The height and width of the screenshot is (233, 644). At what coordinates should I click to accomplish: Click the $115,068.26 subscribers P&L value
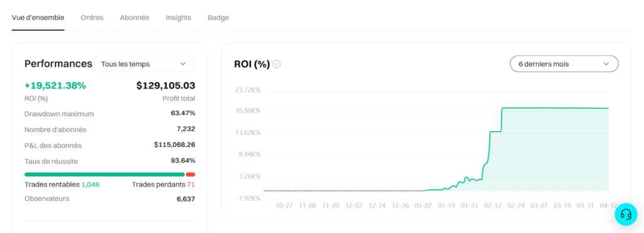(x=175, y=144)
